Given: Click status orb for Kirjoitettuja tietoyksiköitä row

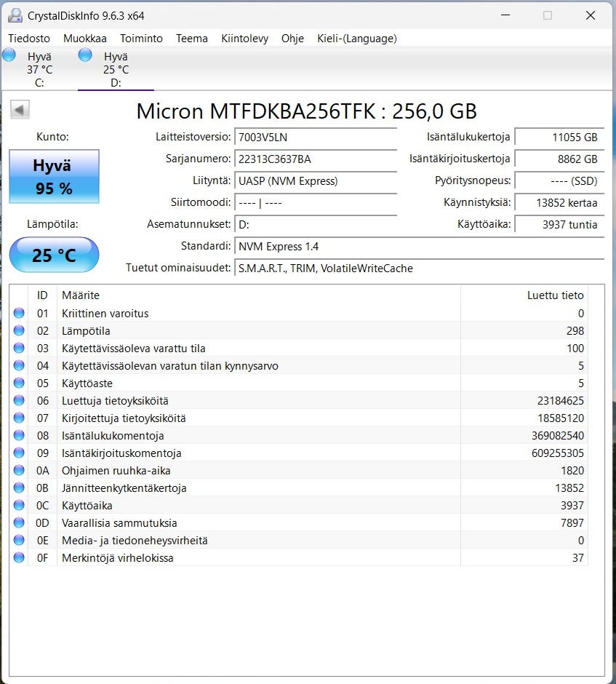Looking at the screenshot, I should pos(19,418).
